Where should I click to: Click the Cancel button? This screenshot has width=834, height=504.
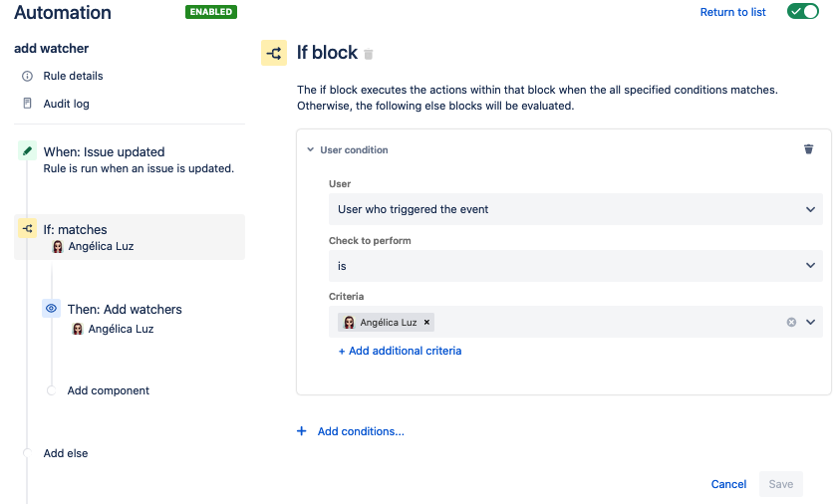coord(728,484)
